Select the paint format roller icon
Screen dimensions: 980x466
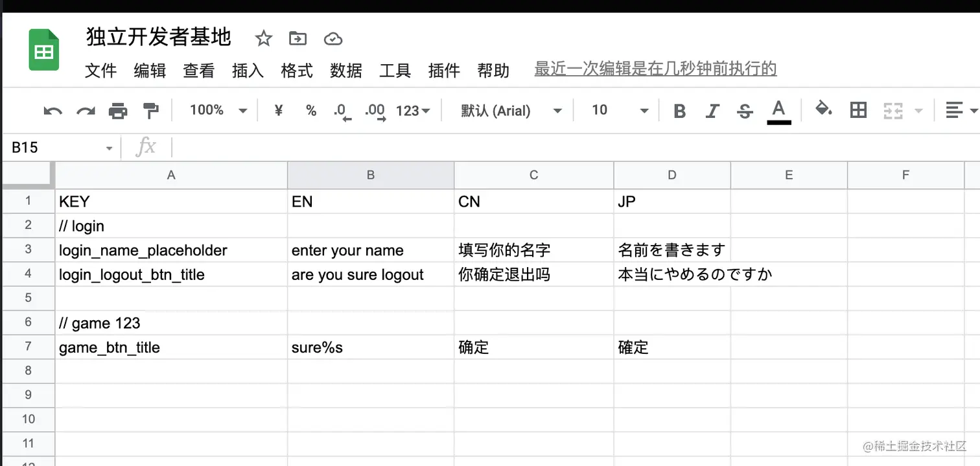pyautogui.click(x=150, y=111)
